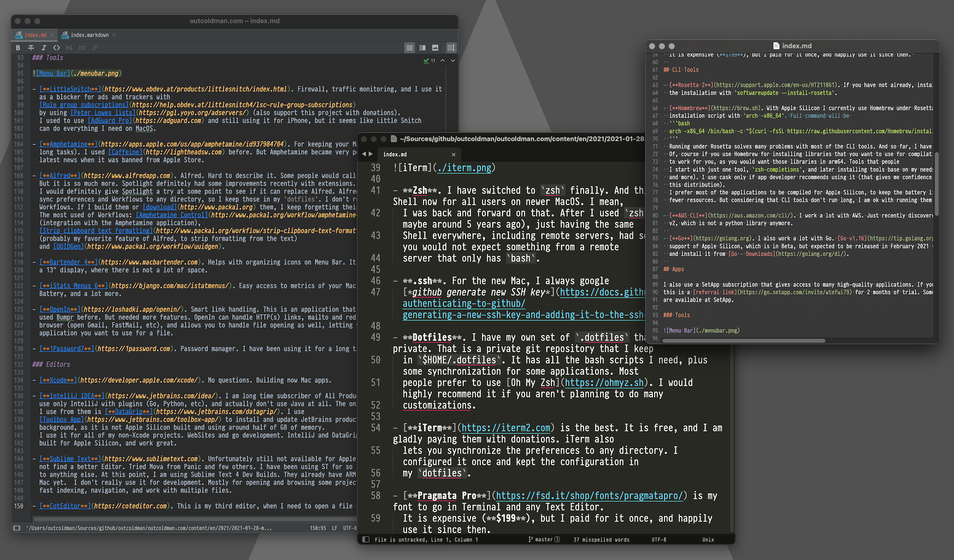This screenshot has height=560, width=954.
Task: Click file path in IntelliJ status bar
Action: [x=149, y=528]
